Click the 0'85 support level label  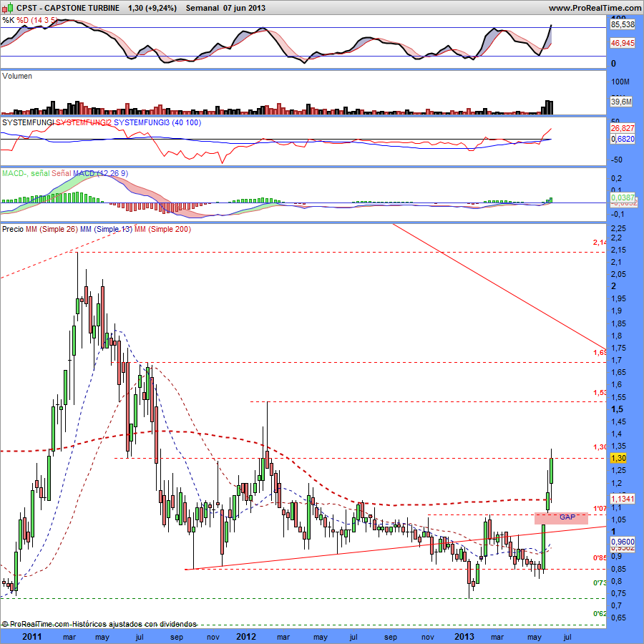pos(600,557)
